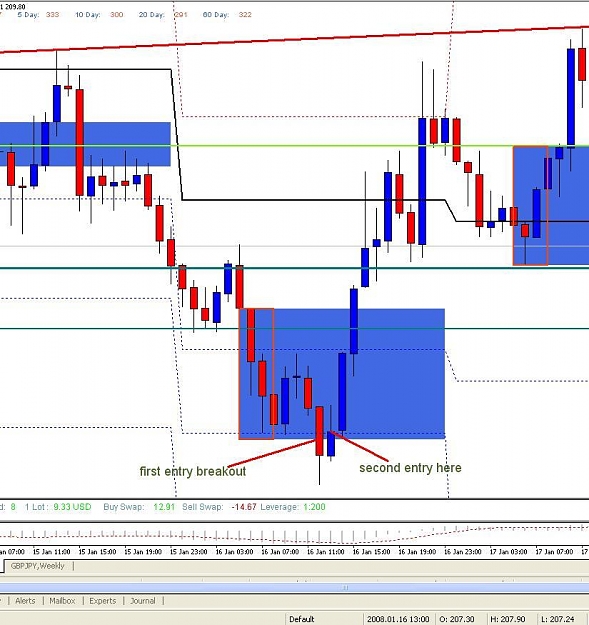The height and width of the screenshot is (625, 589).
Task: Click the L: 207.24 low price
Action: click(x=557, y=619)
